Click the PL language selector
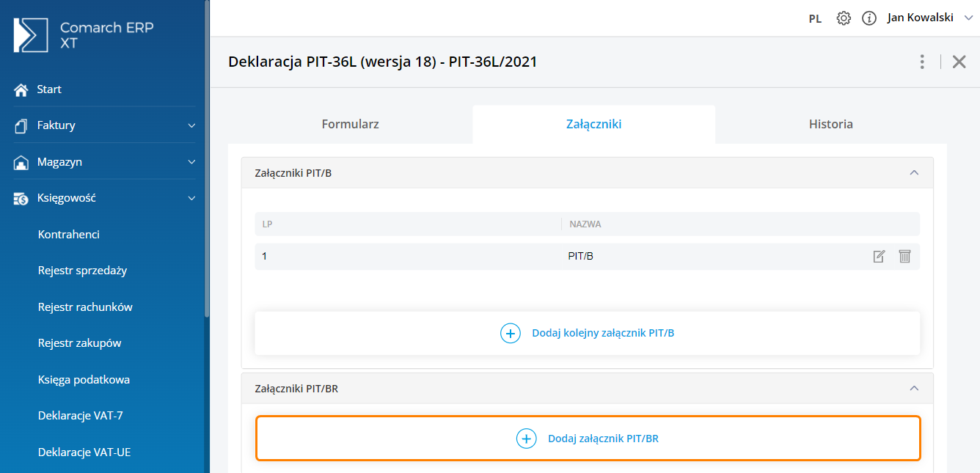The height and width of the screenshot is (473, 980). [x=815, y=19]
